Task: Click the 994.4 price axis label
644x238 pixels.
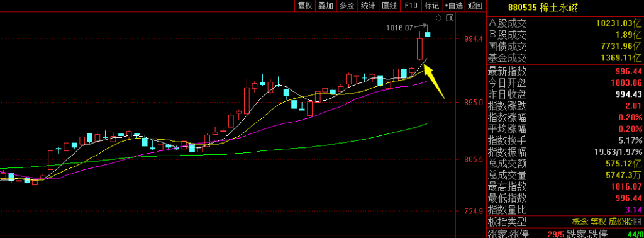Action: click(x=470, y=38)
